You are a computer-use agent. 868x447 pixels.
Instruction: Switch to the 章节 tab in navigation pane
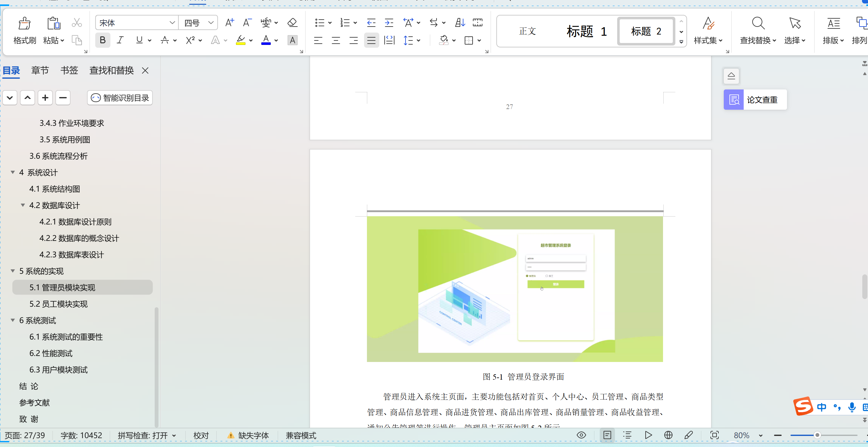(x=40, y=70)
